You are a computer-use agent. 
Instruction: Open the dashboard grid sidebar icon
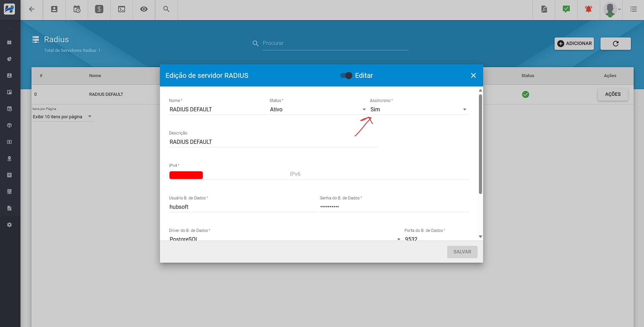9,43
